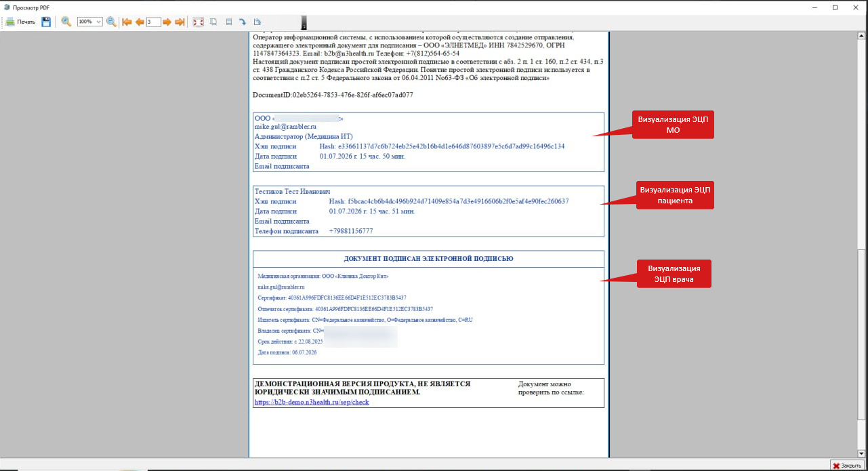The image size is (868, 471).
Task: Click the copy page icon at toolbar end
Action: pyautogui.click(x=257, y=22)
